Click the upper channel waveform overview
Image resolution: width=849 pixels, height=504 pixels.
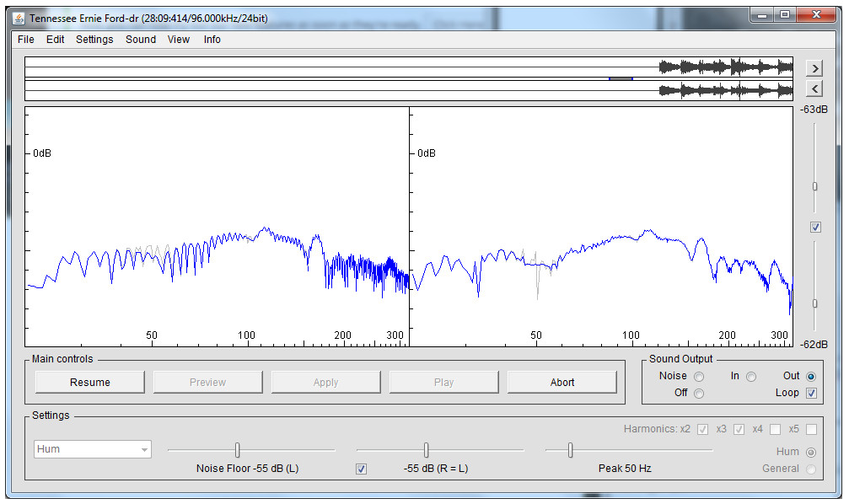[x=409, y=67]
